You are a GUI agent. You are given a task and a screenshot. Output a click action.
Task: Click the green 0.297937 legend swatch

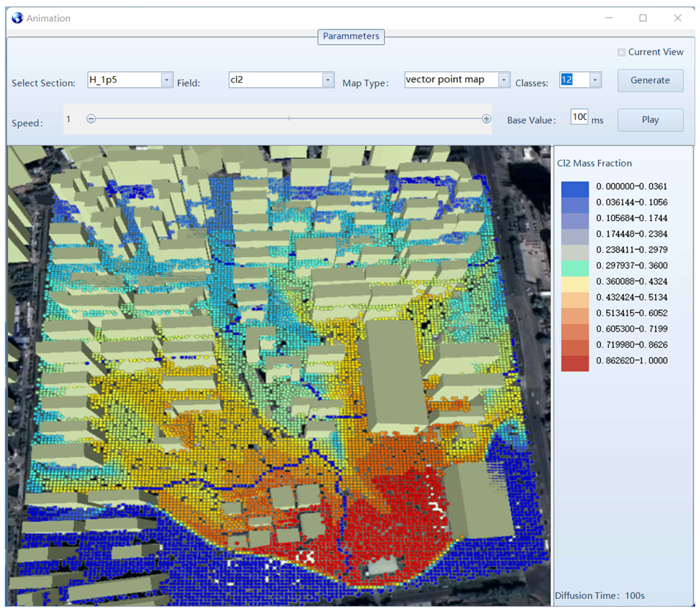(x=575, y=268)
